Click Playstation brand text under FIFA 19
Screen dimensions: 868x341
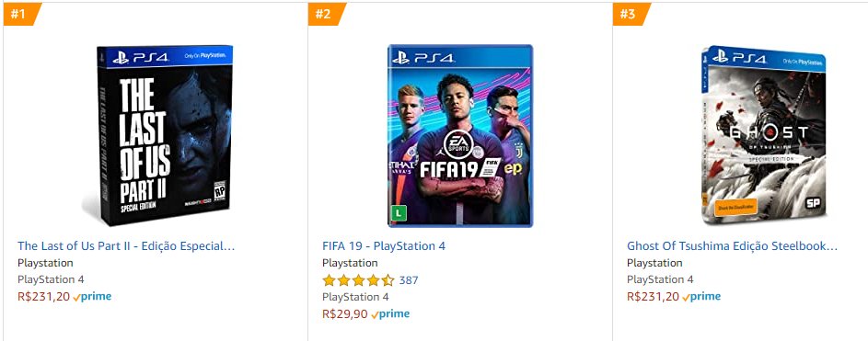(x=350, y=263)
